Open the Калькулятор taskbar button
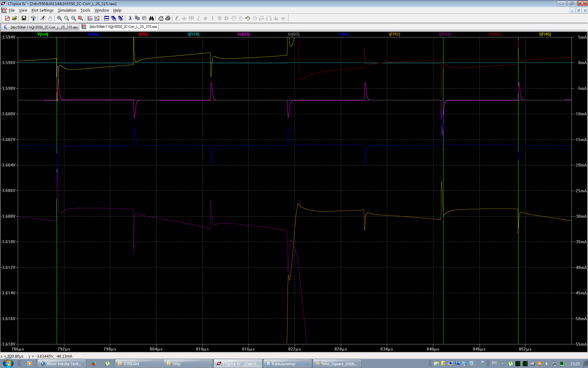The width and height of the screenshot is (588, 368). tap(288, 364)
